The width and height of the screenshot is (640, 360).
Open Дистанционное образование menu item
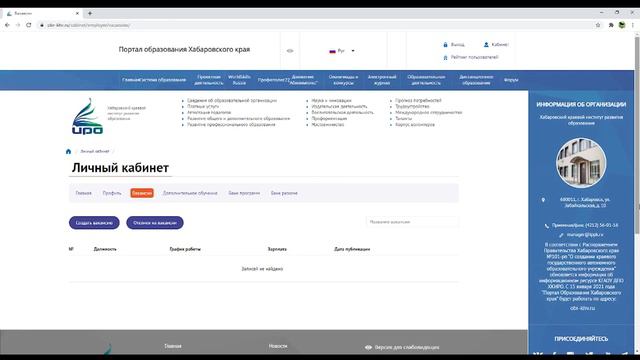coord(476,80)
